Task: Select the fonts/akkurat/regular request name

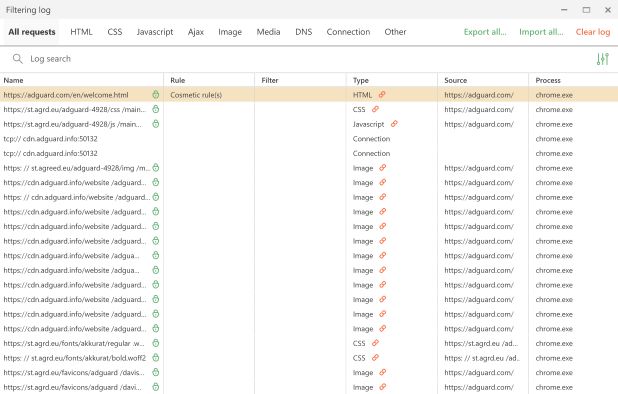Action: pyautogui.click(x=74, y=343)
